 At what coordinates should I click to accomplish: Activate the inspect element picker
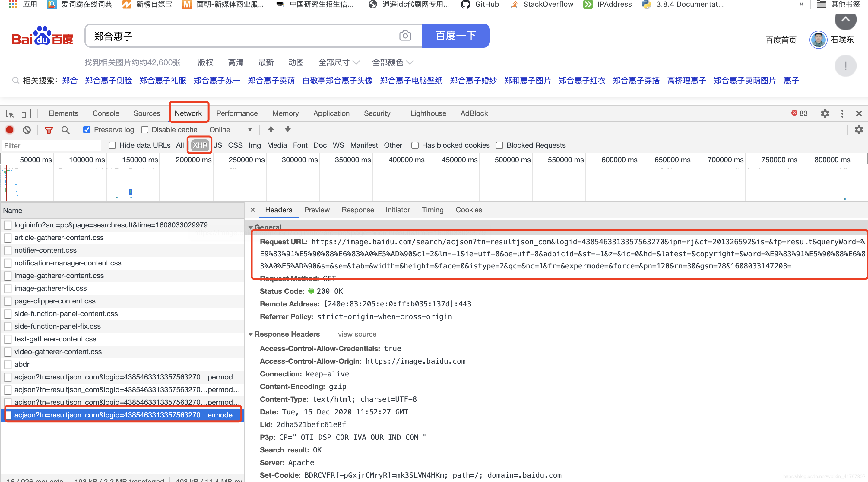(10, 114)
